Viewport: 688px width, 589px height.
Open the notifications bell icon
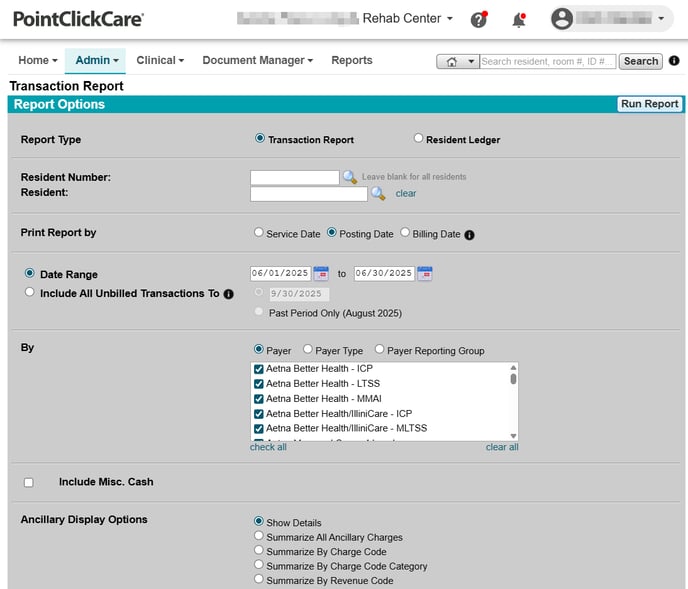519,20
